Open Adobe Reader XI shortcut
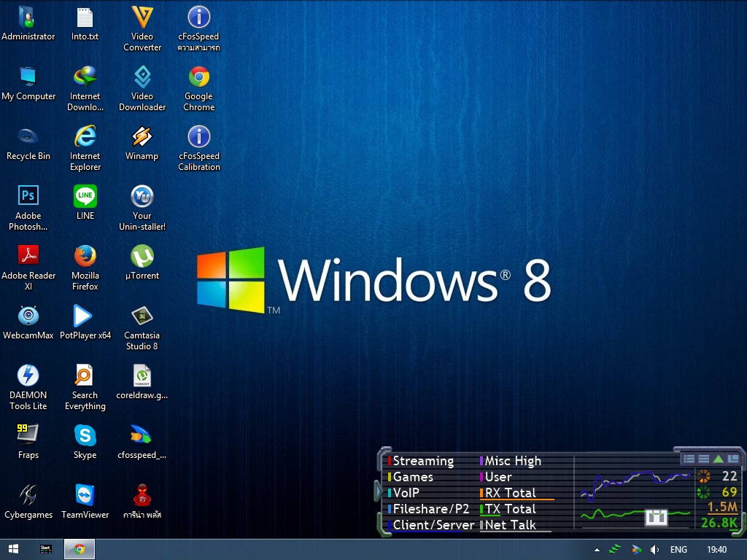747x560 pixels. 28,268
